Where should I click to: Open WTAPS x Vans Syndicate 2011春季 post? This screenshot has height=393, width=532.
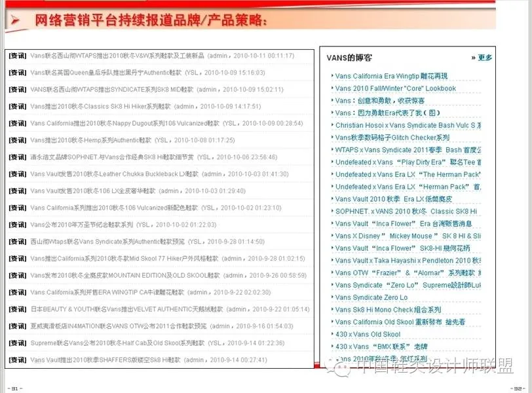[408, 150]
